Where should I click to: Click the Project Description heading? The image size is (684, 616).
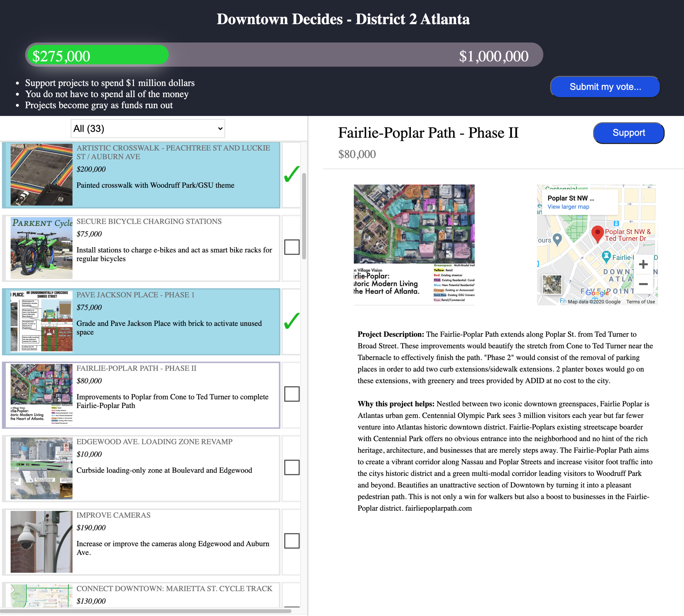(x=391, y=334)
